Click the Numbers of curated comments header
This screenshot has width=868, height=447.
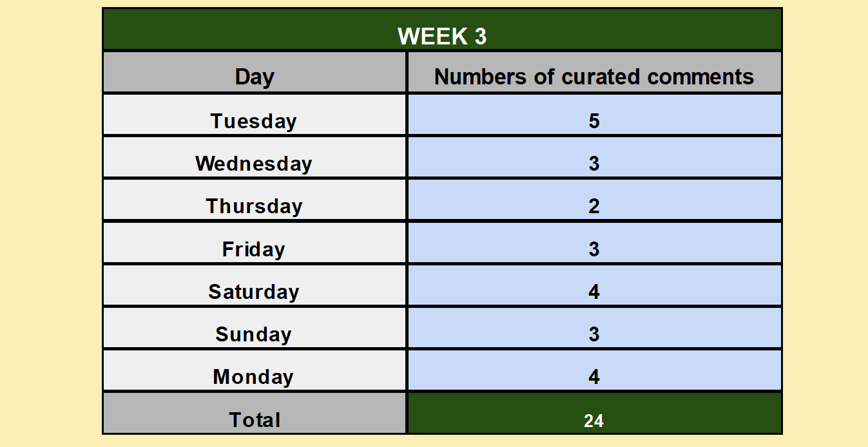click(x=594, y=72)
